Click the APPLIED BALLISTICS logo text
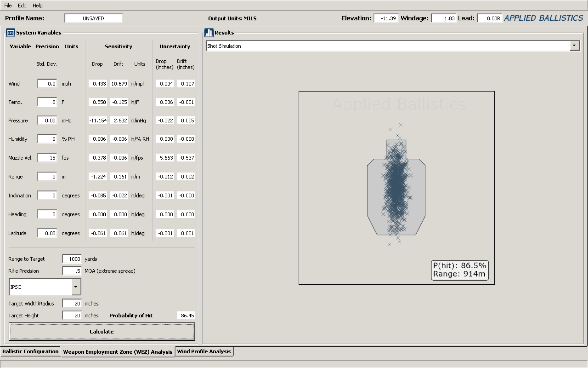The image size is (588, 368). (544, 18)
